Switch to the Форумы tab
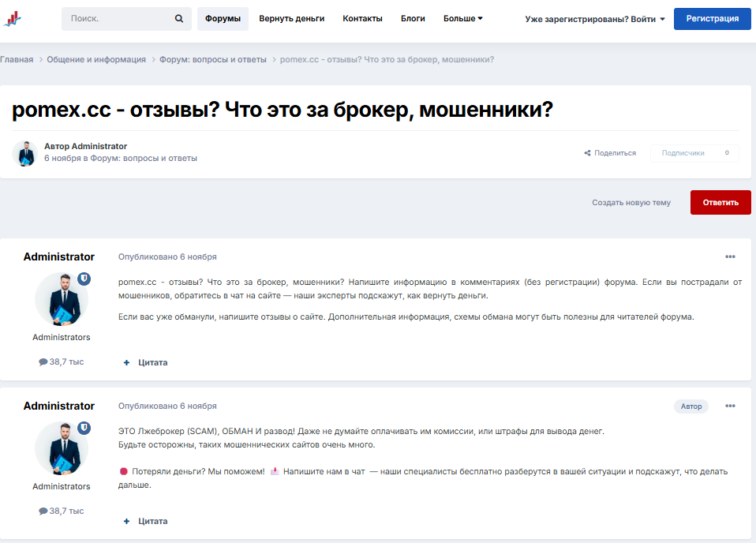This screenshot has height=543, width=756. click(223, 17)
